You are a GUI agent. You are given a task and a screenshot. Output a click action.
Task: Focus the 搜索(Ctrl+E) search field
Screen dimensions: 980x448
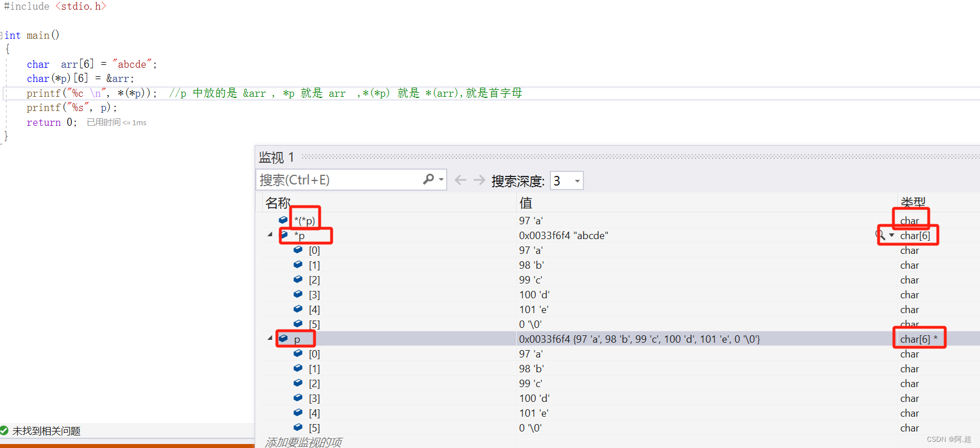tap(339, 180)
